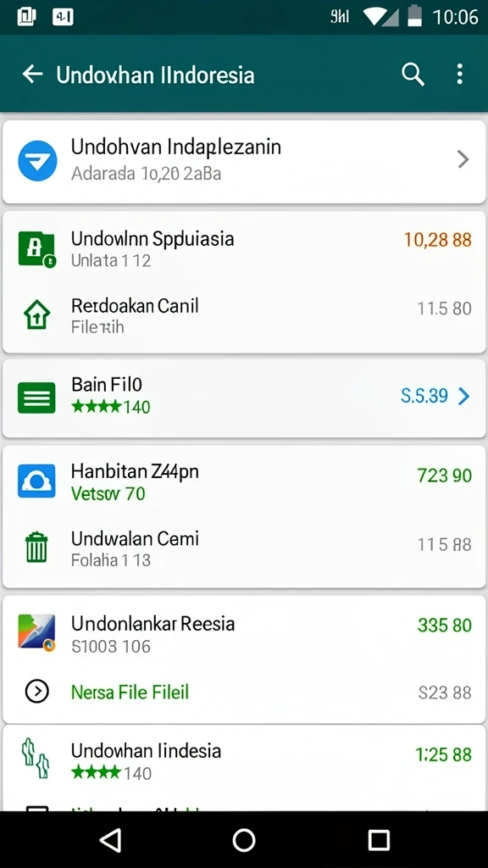Tap the Android Back triangle button
Screen dimensions: 488x868
(110, 840)
